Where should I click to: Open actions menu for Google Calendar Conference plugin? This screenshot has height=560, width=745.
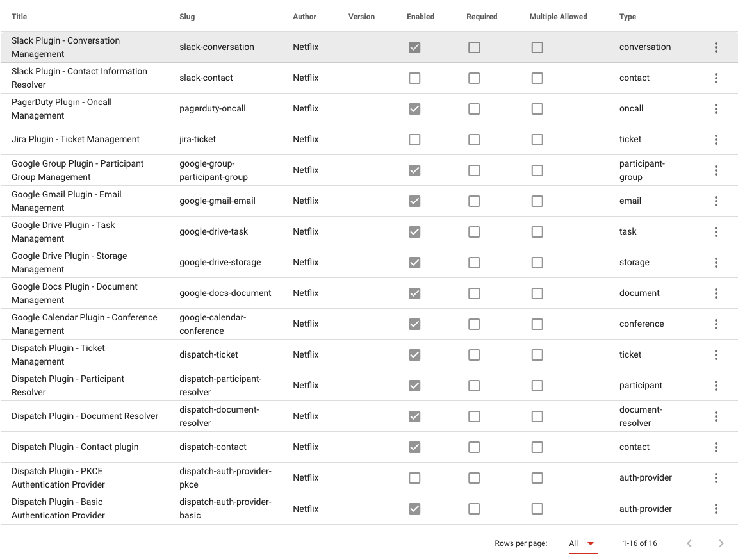[716, 324]
